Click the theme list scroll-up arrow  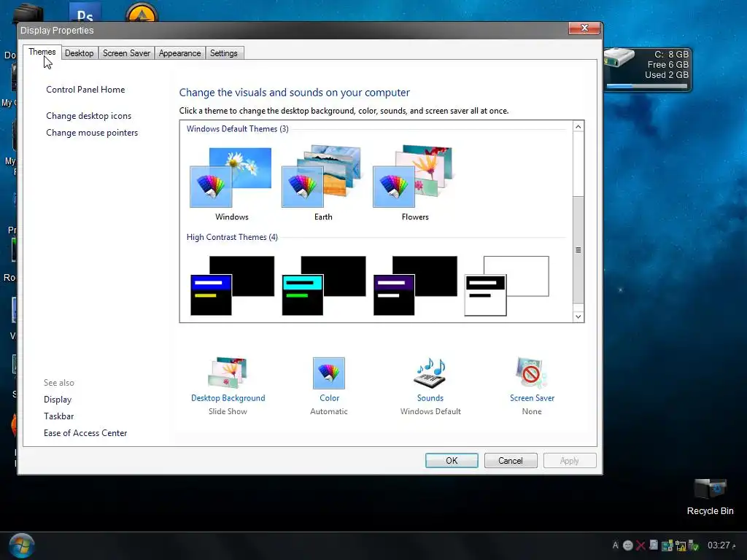click(x=578, y=127)
